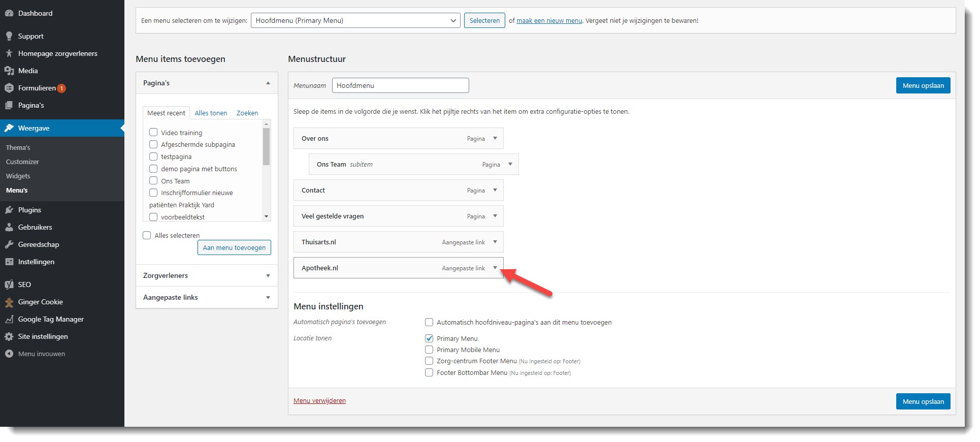Click the Gereedschap wrench icon
Screen dimensions: 980x442
(x=9, y=244)
